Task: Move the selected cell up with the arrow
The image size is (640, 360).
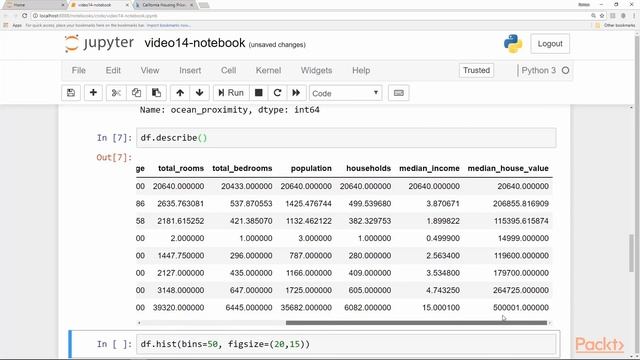Action: point(180,93)
